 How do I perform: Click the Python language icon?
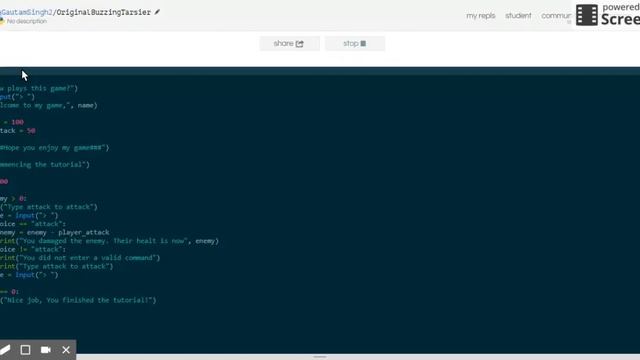[x=2, y=21]
